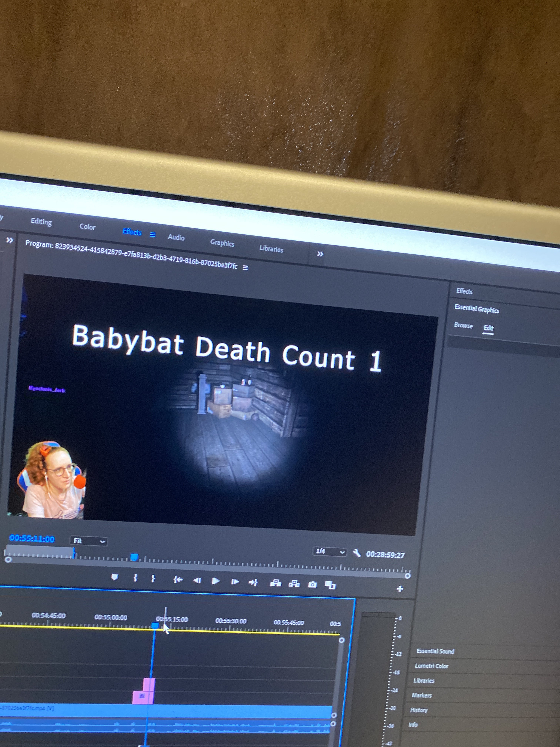Open the Lumetri Color panel
The height and width of the screenshot is (747, 560).
tap(431, 666)
